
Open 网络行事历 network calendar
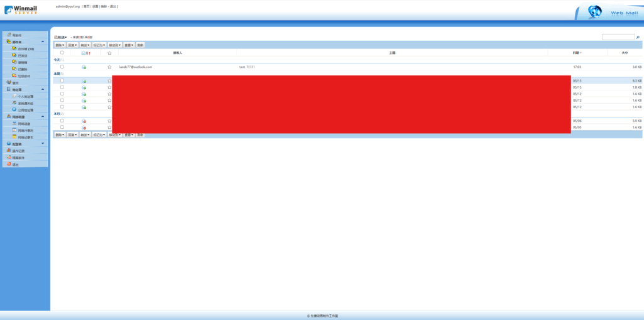(x=25, y=131)
